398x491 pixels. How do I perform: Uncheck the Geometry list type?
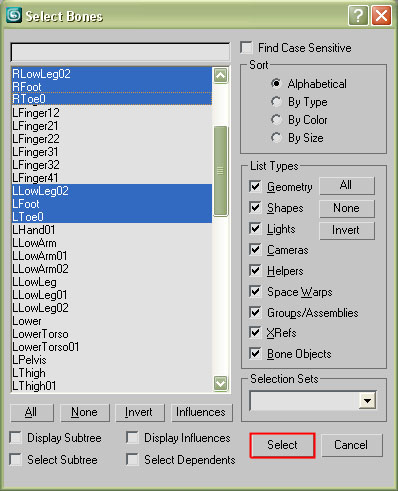[x=255, y=186]
